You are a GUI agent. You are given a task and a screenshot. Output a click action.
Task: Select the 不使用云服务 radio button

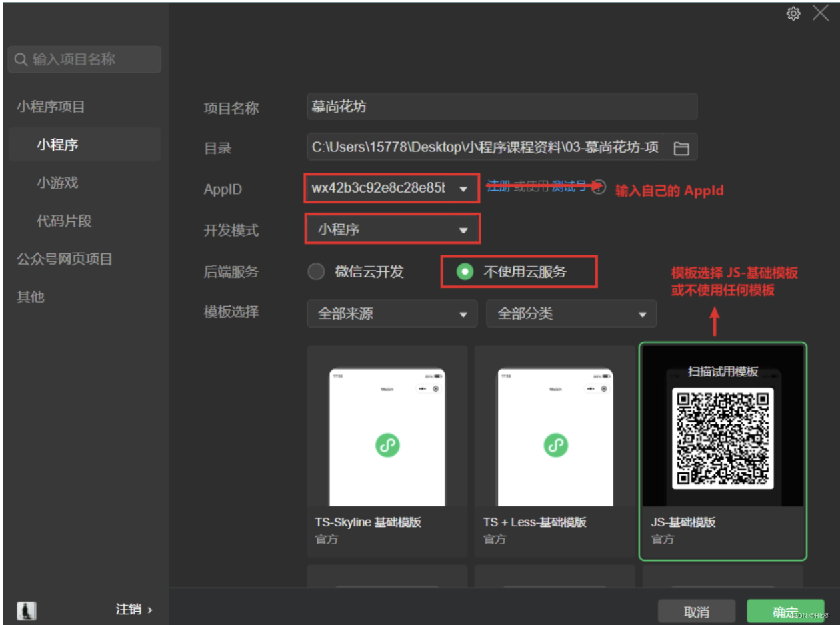465,271
